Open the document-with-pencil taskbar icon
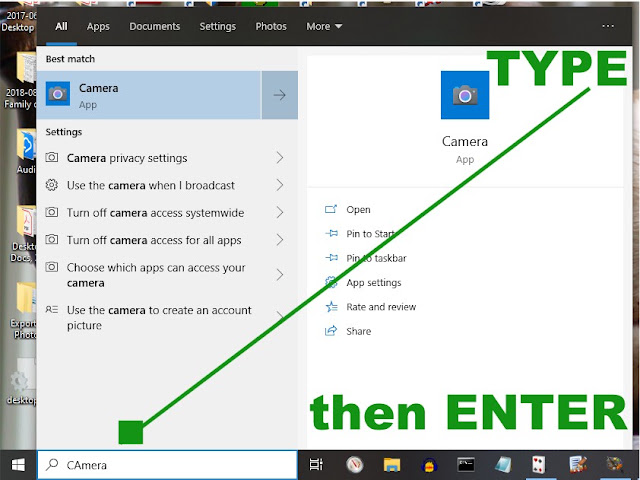This screenshot has width=640, height=480. pyautogui.click(x=578, y=464)
